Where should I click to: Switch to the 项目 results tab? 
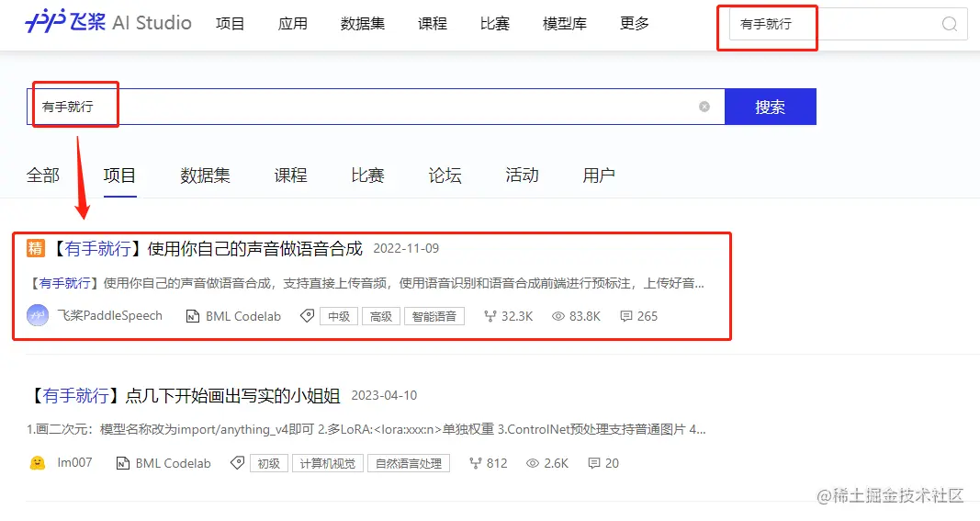coord(119,176)
